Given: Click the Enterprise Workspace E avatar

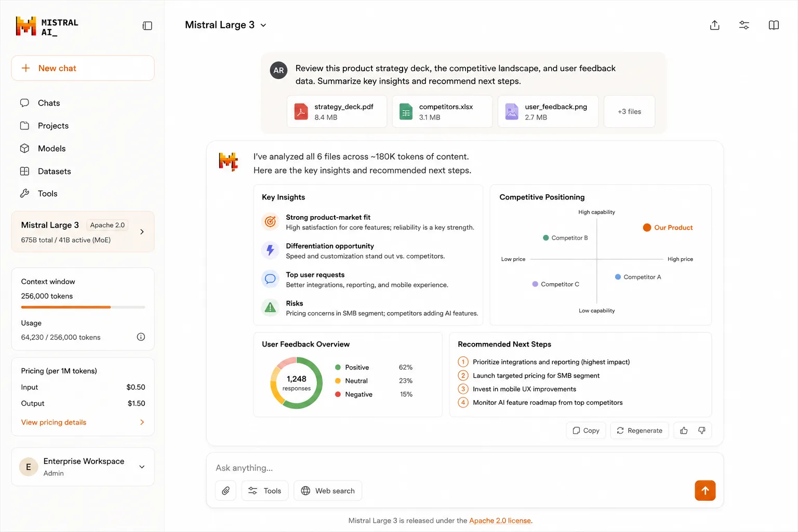Looking at the screenshot, I should coord(29,467).
